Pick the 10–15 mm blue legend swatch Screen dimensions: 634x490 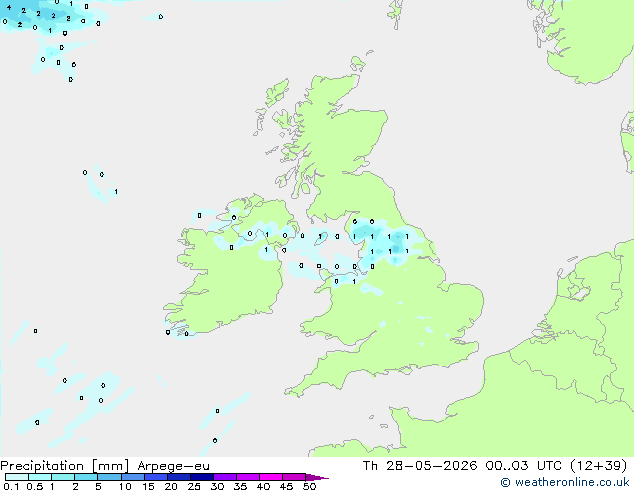[133, 477]
